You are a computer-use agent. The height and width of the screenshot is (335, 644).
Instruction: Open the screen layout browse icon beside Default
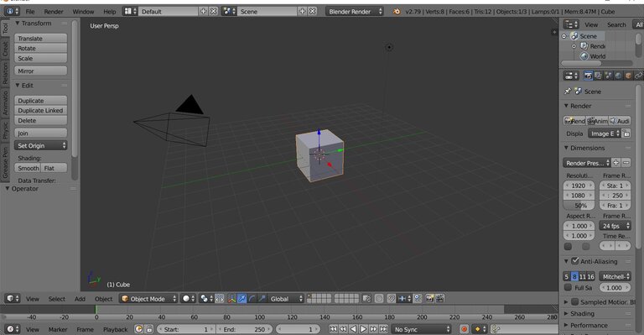(131, 12)
